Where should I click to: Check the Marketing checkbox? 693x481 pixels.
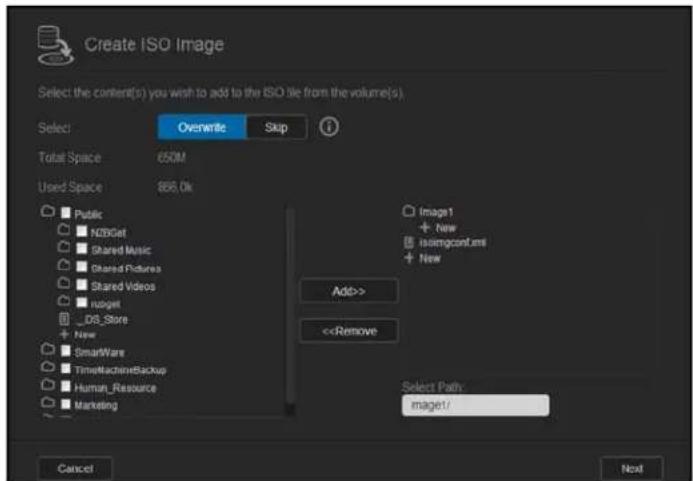(65, 405)
